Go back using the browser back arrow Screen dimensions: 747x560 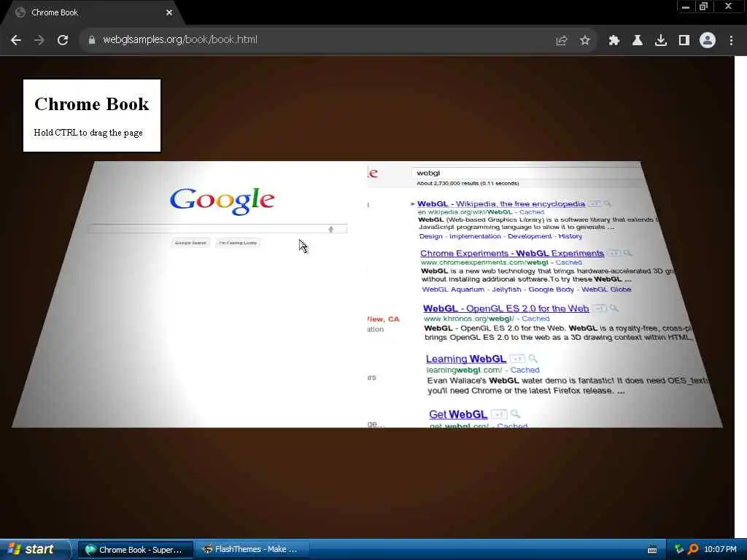tap(16, 40)
